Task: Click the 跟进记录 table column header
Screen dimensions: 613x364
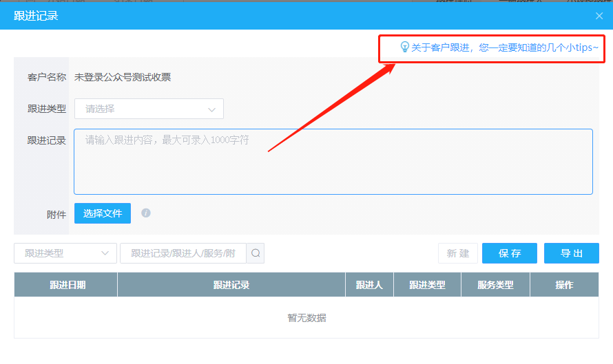Action: pyautogui.click(x=231, y=285)
